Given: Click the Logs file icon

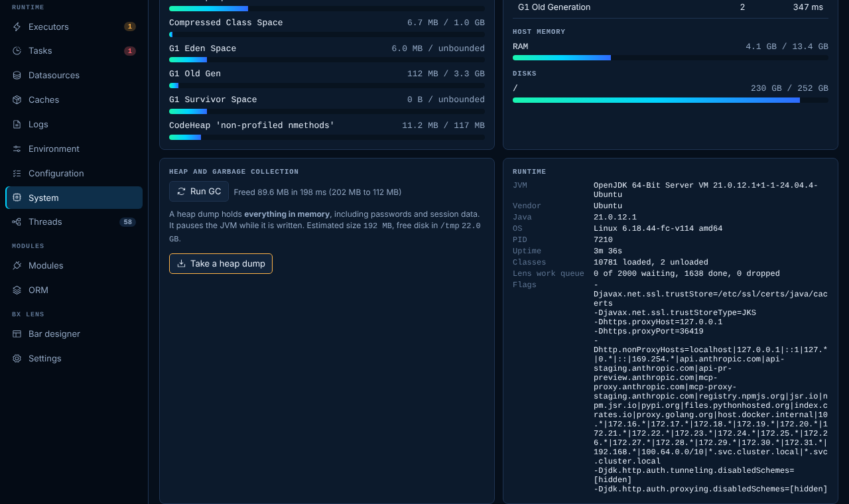Looking at the screenshot, I should pos(17,125).
